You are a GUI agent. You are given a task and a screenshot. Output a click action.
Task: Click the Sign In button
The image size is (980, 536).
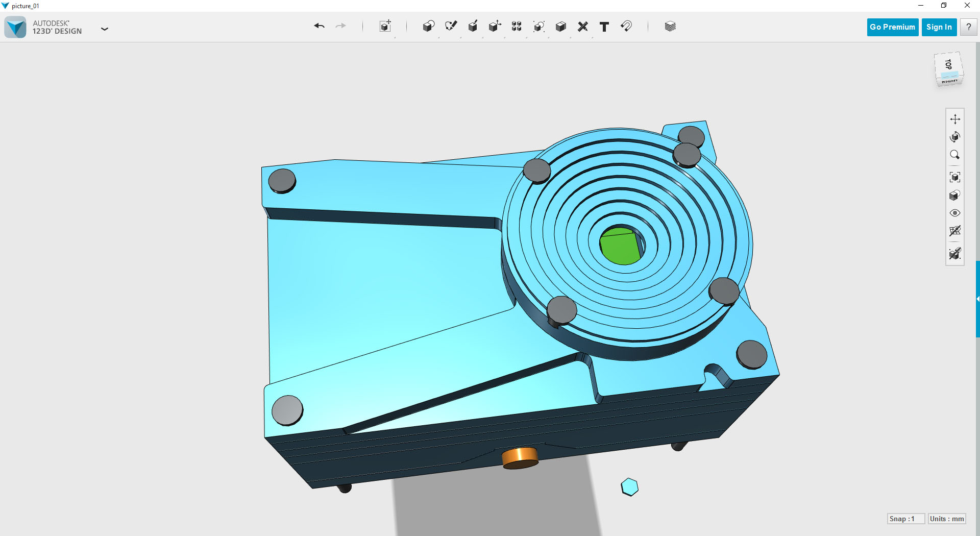(x=939, y=27)
